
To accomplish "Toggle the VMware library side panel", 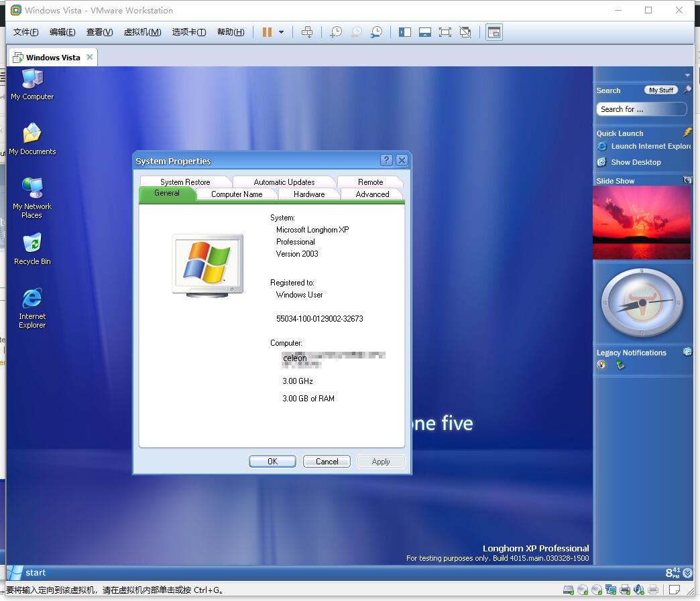I will 405,32.
